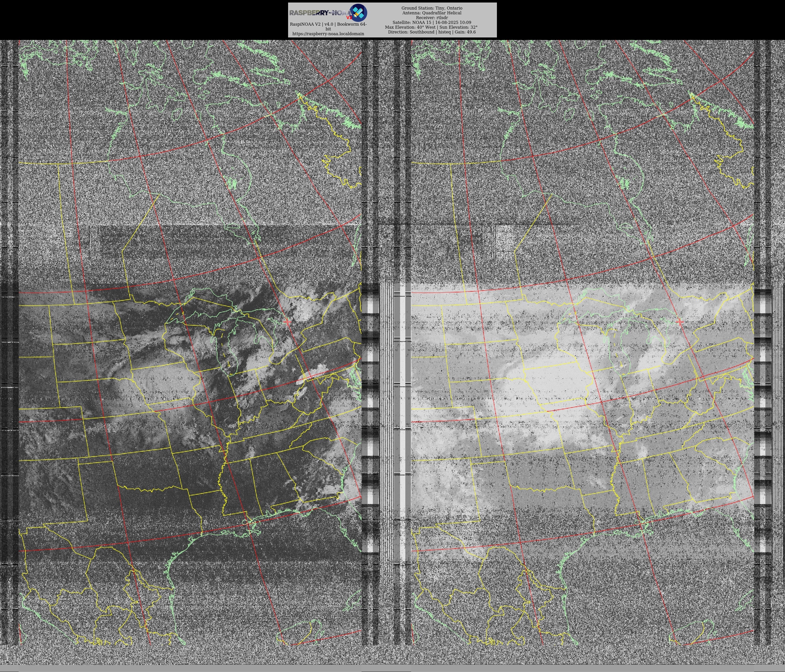Click the Receiver: rtlsdr label
Screen dimensions: 785x672
(431, 18)
